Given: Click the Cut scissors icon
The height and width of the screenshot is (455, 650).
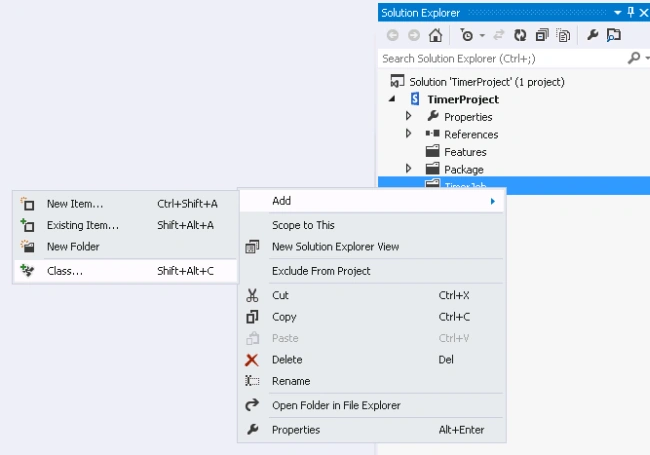Looking at the screenshot, I should click(252, 295).
